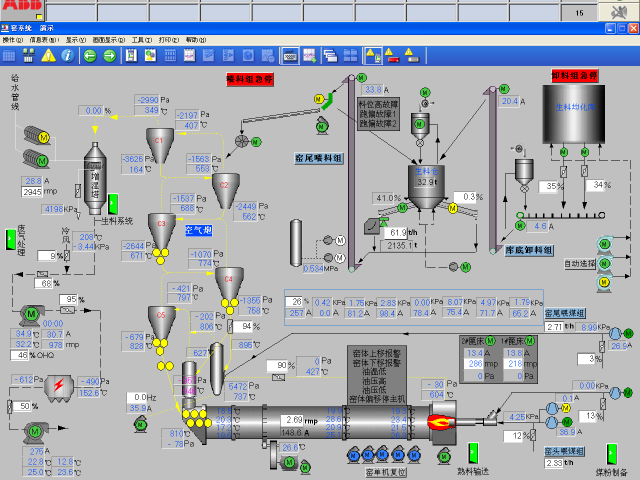This screenshot has height=480, width=640.
Task: Select the C3 cyclone preheater
Action: [x=161, y=231]
